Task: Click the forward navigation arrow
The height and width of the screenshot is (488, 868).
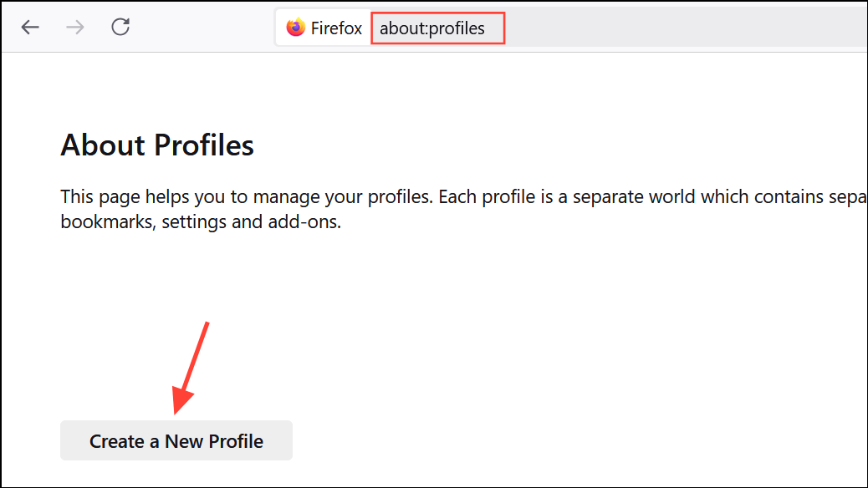Action: [74, 27]
